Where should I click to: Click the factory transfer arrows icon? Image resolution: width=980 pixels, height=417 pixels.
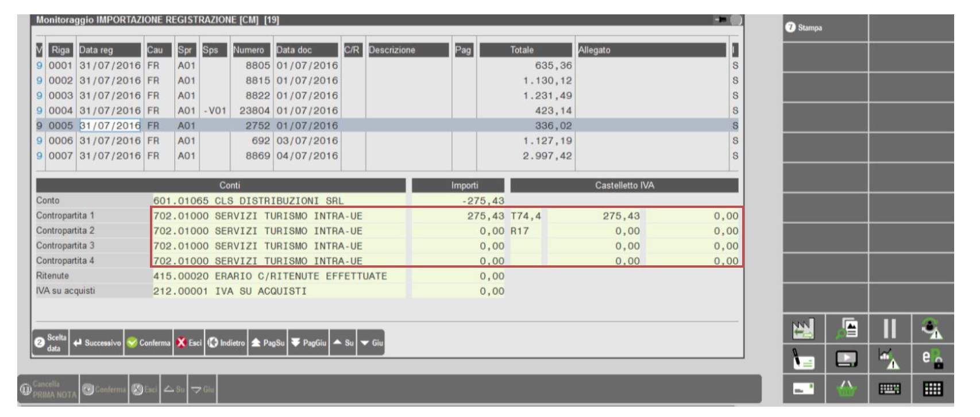[x=803, y=329]
